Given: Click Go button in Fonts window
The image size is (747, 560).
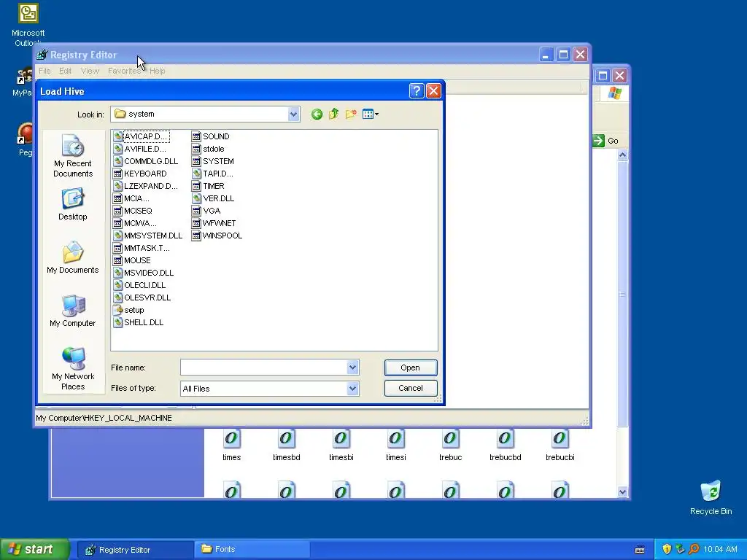Looking at the screenshot, I should 606,141.
